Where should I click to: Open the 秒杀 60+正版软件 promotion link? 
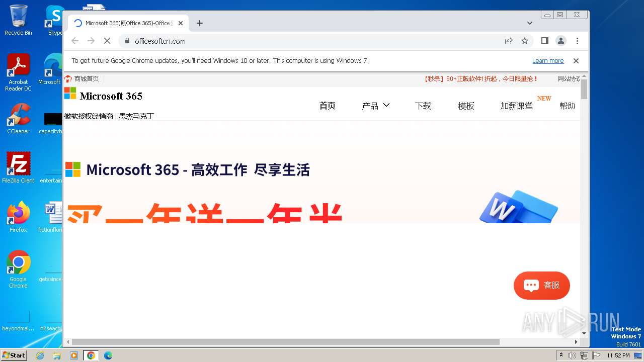pyautogui.click(x=481, y=79)
